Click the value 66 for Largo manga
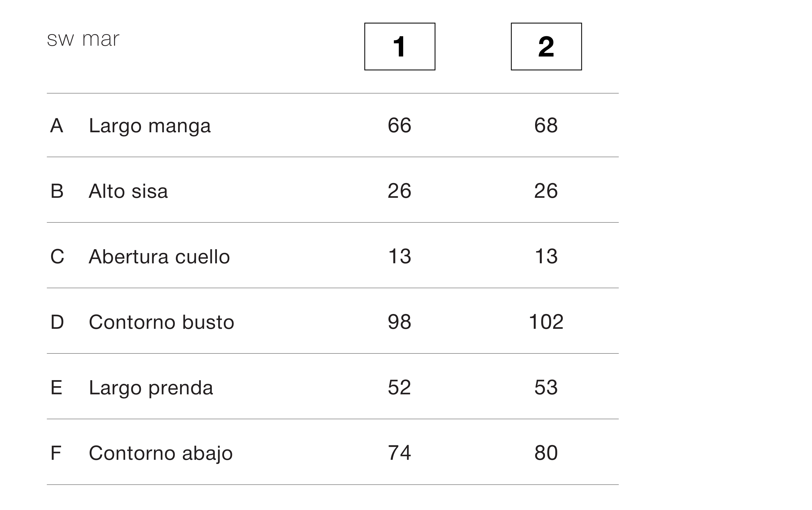The image size is (812, 510). 400,125
